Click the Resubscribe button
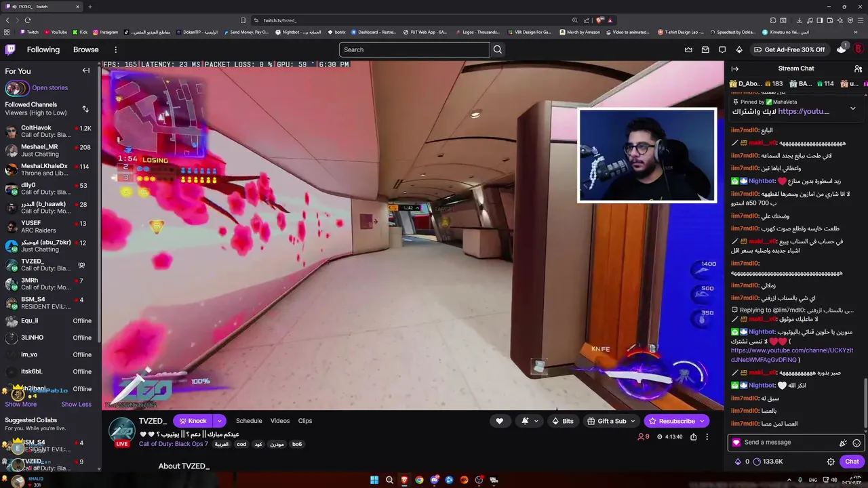 (671, 421)
